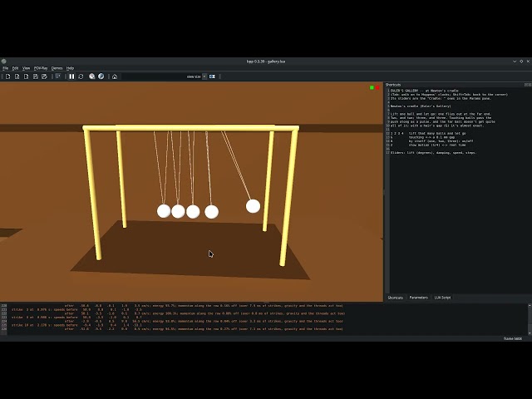Screen dimensions: 532x399
Task: Click the second document icon in the toolbar
Action: click(x=17, y=76)
